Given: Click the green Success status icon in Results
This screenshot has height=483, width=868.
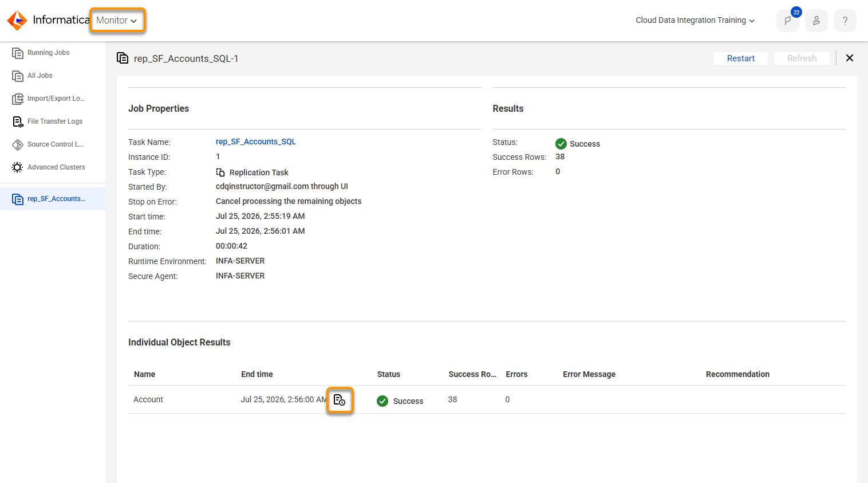Looking at the screenshot, I should pos(561,144).
